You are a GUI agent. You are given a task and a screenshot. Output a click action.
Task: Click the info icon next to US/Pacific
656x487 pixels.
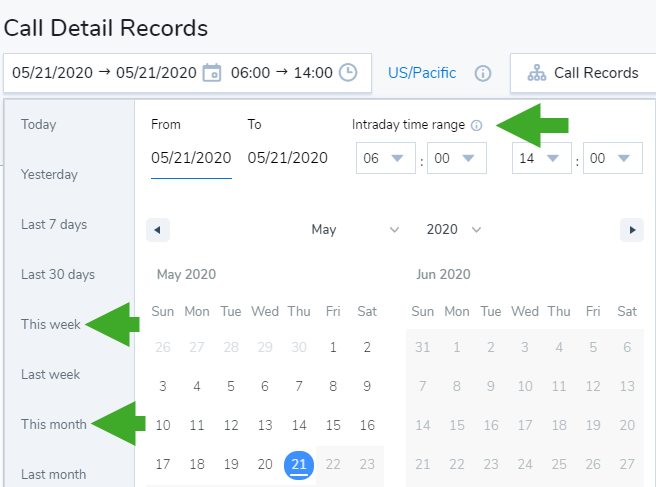(x=483, y=73)
